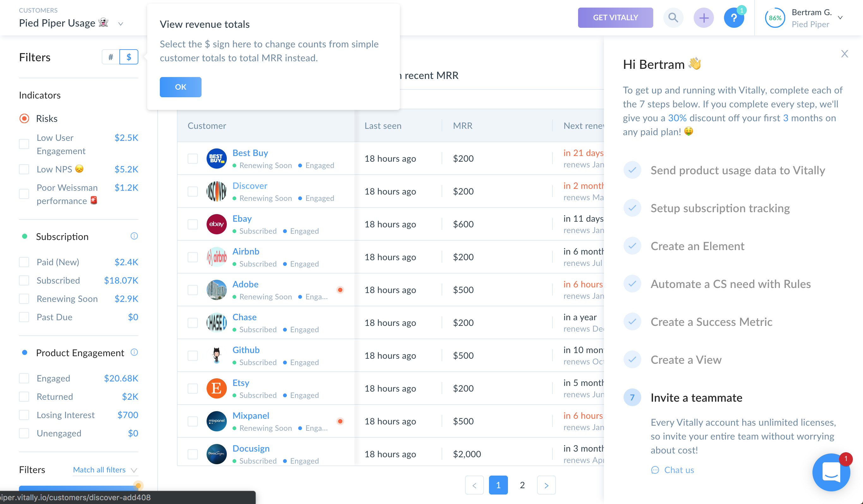Click the 86% onboarding progress circle
The height and width of the screenshot is (504, 863).
[x=775, y=18]
